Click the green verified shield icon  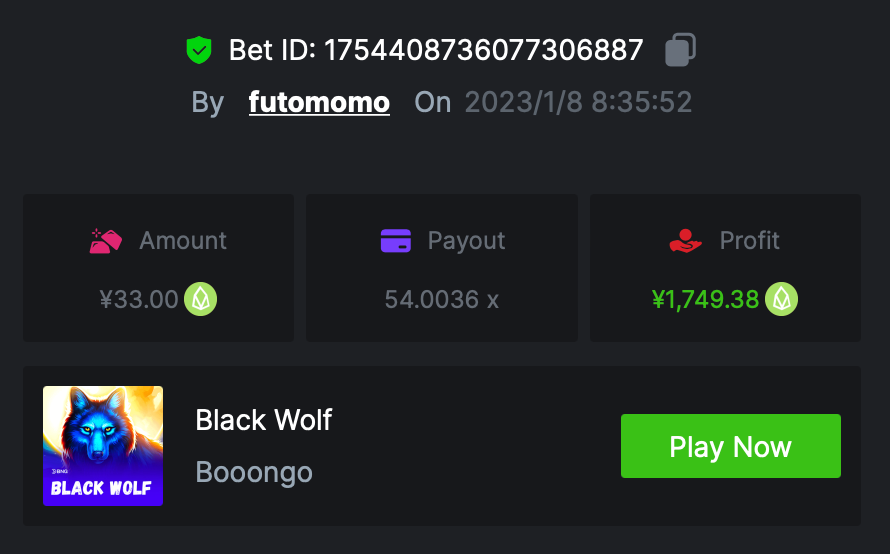pyautogui.click(x=200, y=50)
